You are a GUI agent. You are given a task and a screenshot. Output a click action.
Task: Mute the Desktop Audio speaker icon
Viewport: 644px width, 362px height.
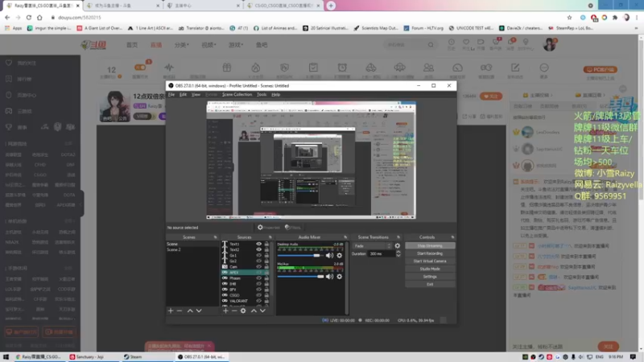[x=329, y=255]
